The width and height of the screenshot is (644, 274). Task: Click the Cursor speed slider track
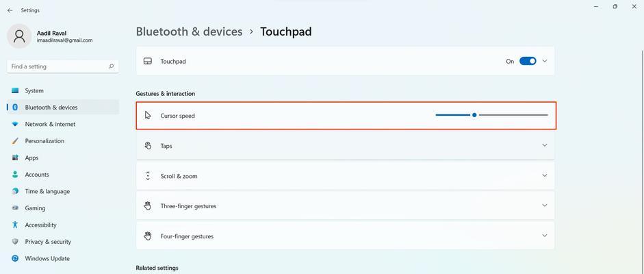point(491,115)
